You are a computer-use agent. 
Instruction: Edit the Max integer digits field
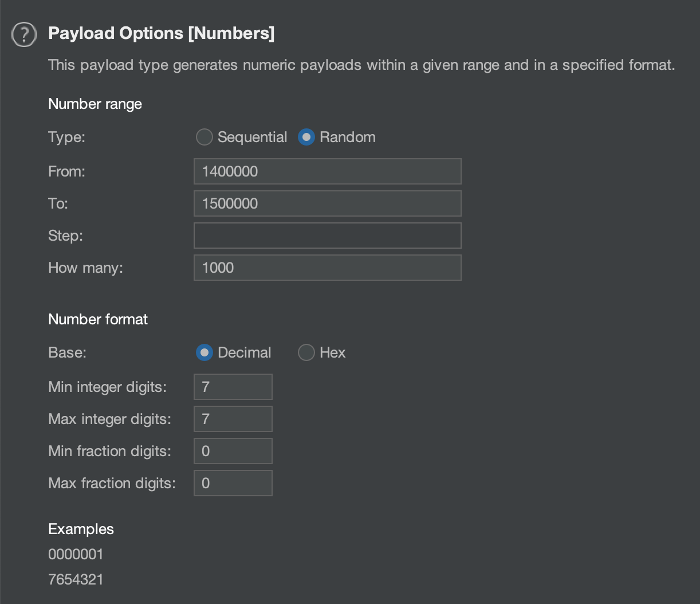click(233, 419)
